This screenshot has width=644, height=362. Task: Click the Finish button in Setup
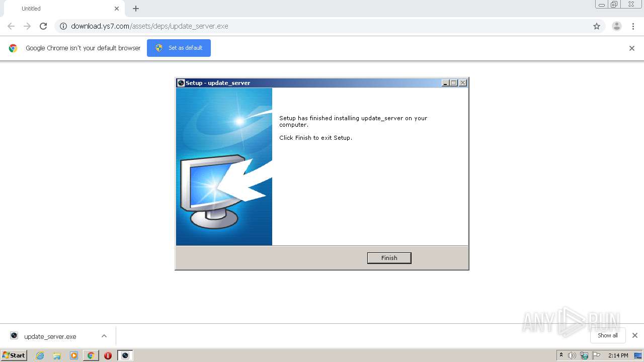[x=389, y=258]
